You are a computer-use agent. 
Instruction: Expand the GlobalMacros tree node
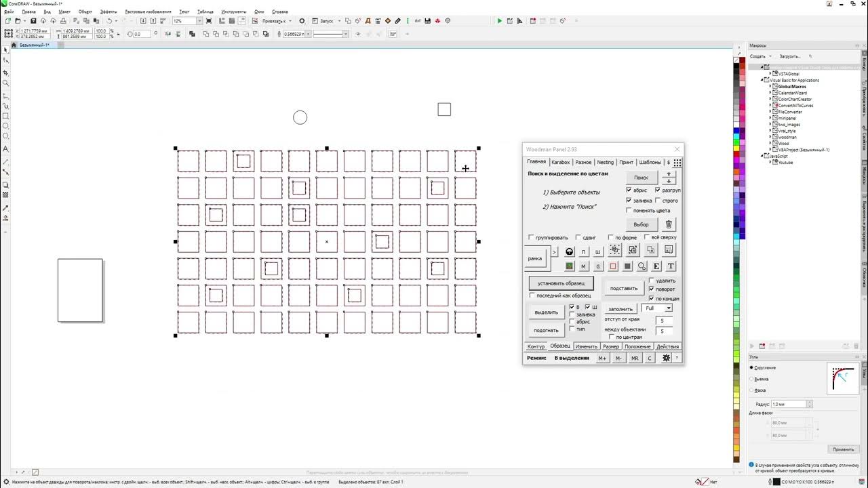tap(771, 86)
